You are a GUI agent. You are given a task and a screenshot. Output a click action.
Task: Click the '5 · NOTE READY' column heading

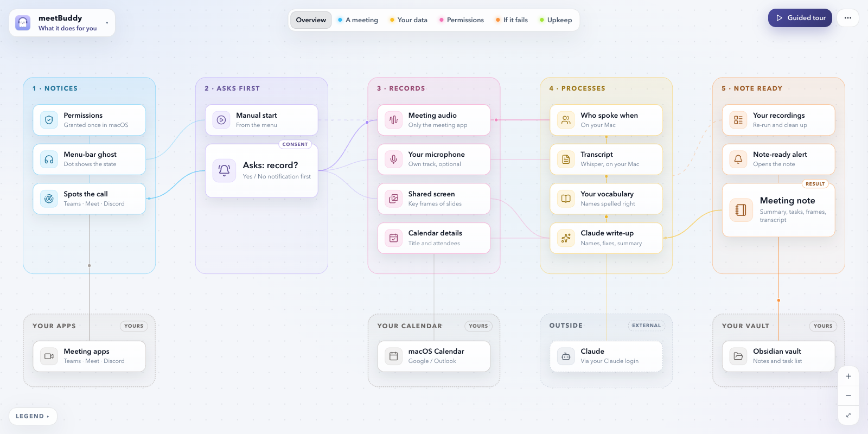(752, 88)
